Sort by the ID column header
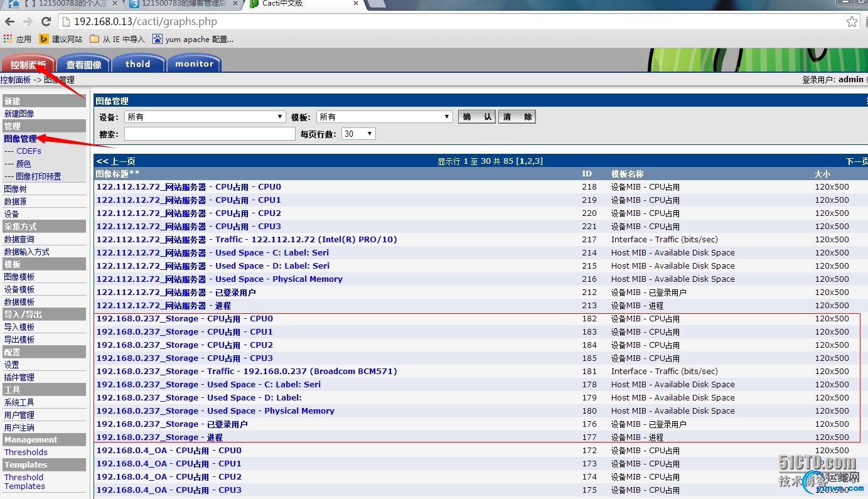 click(587, 174)
